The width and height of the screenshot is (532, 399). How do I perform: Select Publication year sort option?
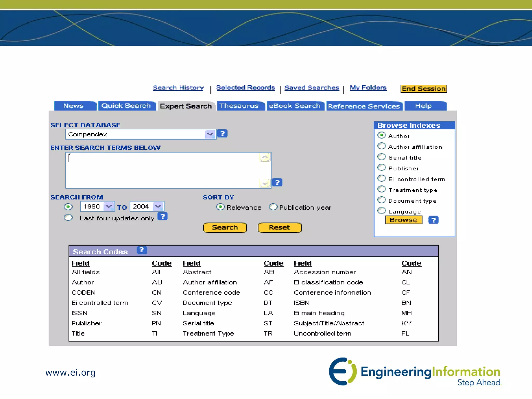coord(273,207)
